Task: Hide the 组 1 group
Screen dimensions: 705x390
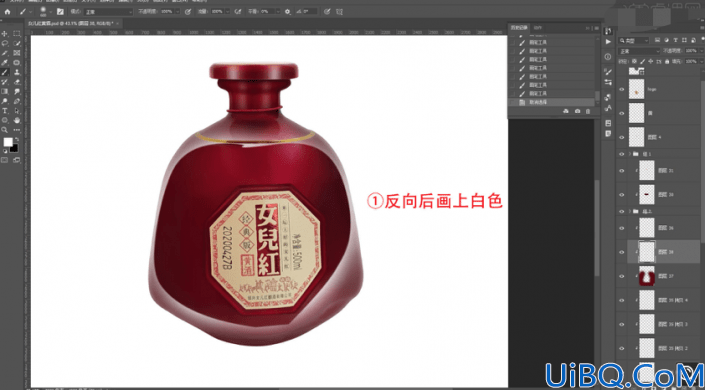Action: 622,154
